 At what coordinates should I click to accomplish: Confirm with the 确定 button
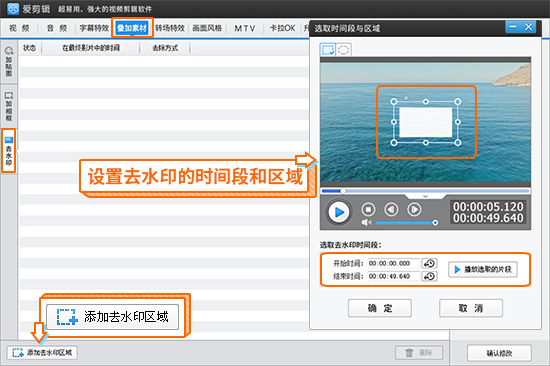(x=380, y=308)
